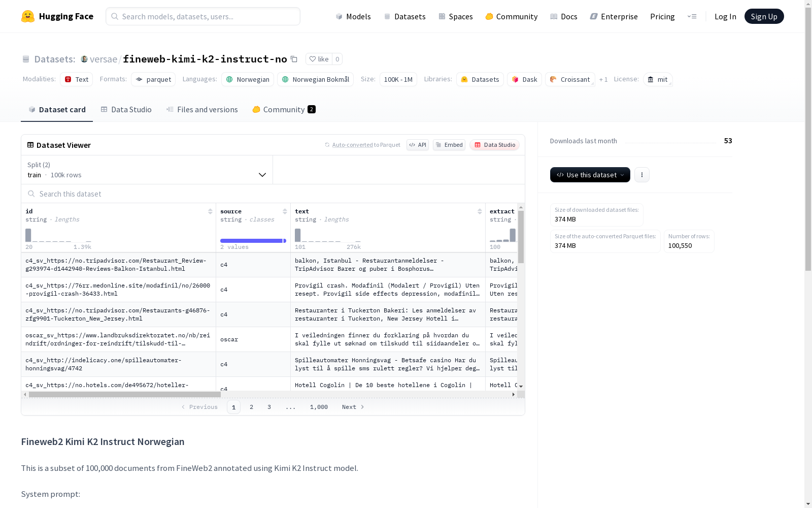Image resolution: width=812 pixels, height=508 pixels.
Task: Click the horizontal scrollbar of the table
Action: click(124, 394)
